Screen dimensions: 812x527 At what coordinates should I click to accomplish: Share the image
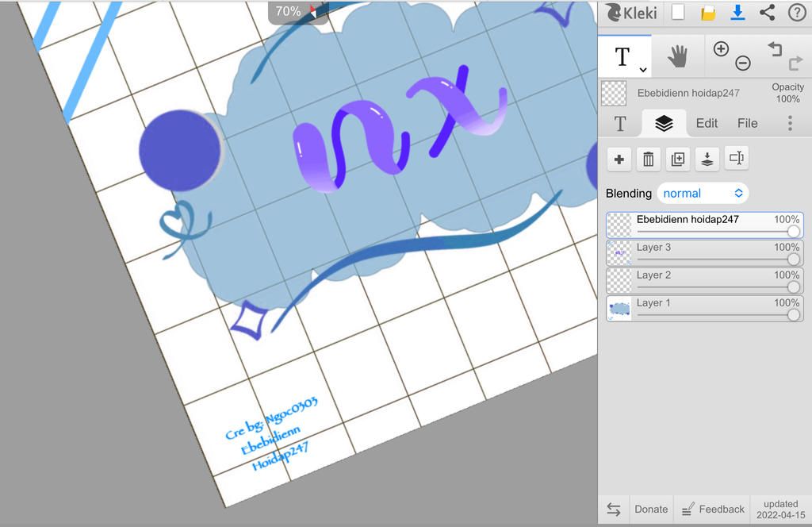pos(767,13)
